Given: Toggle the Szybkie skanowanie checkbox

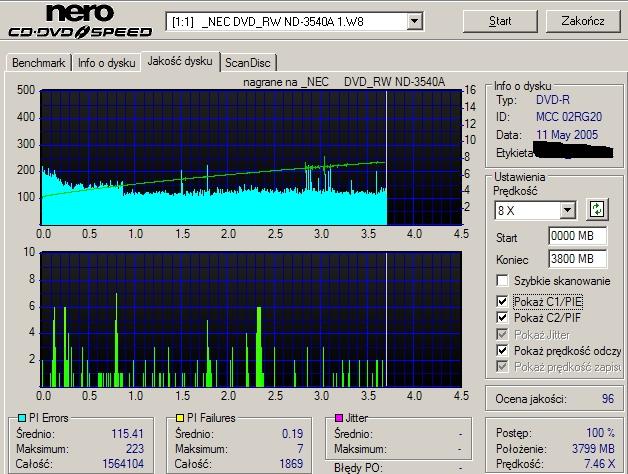Looking at the screenshot, I should point(502,280).
